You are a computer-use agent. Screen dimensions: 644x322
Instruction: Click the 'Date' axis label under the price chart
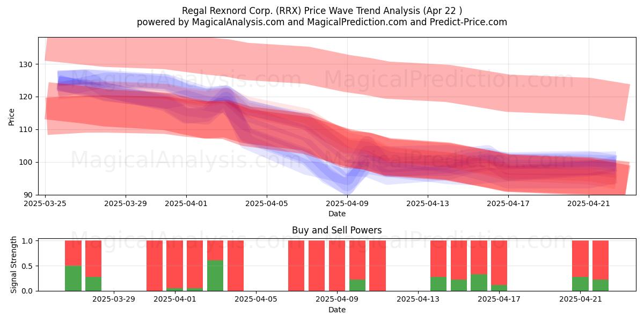pyautogui.click(x=337, y=214)
